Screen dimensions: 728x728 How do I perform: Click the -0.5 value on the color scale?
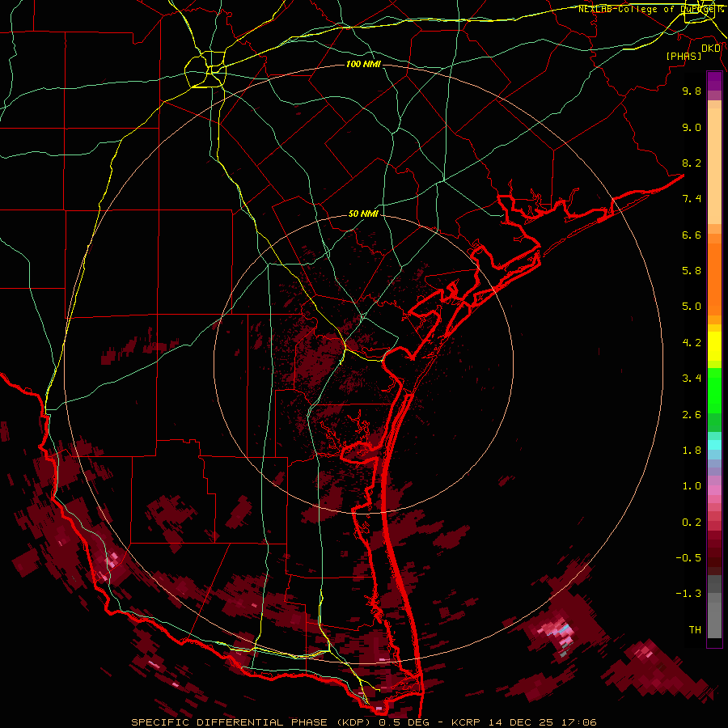(x=688, y=558)
